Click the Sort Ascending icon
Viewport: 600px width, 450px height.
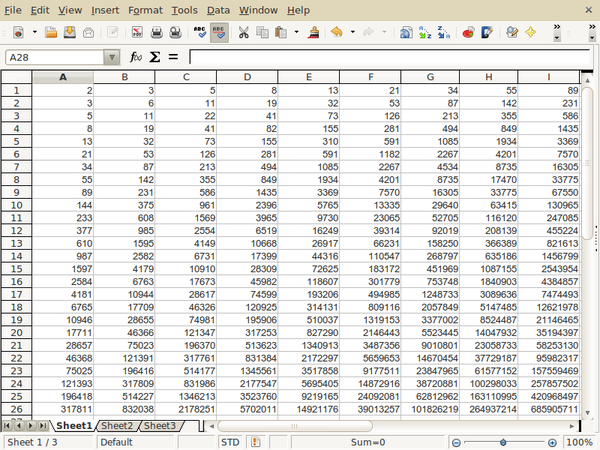425,33
